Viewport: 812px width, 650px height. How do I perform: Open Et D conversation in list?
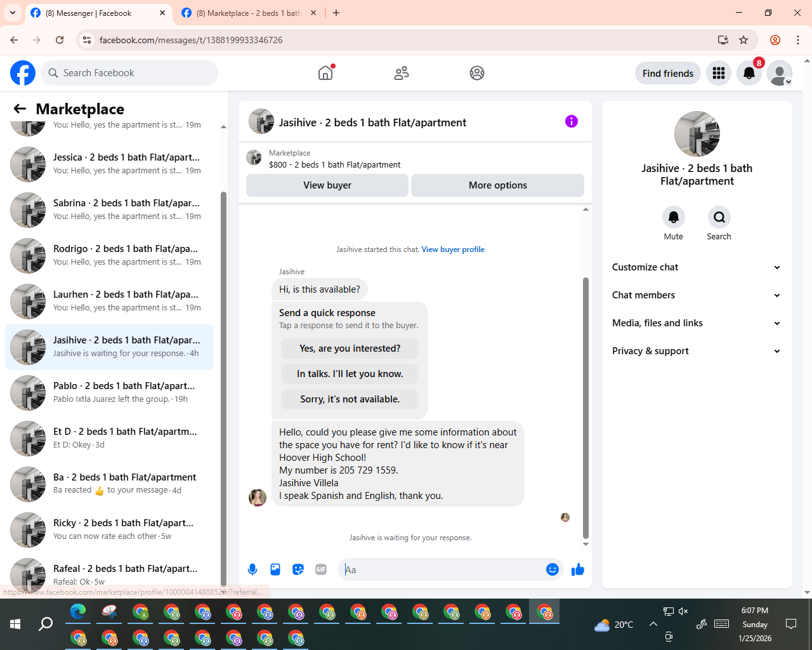109,438
